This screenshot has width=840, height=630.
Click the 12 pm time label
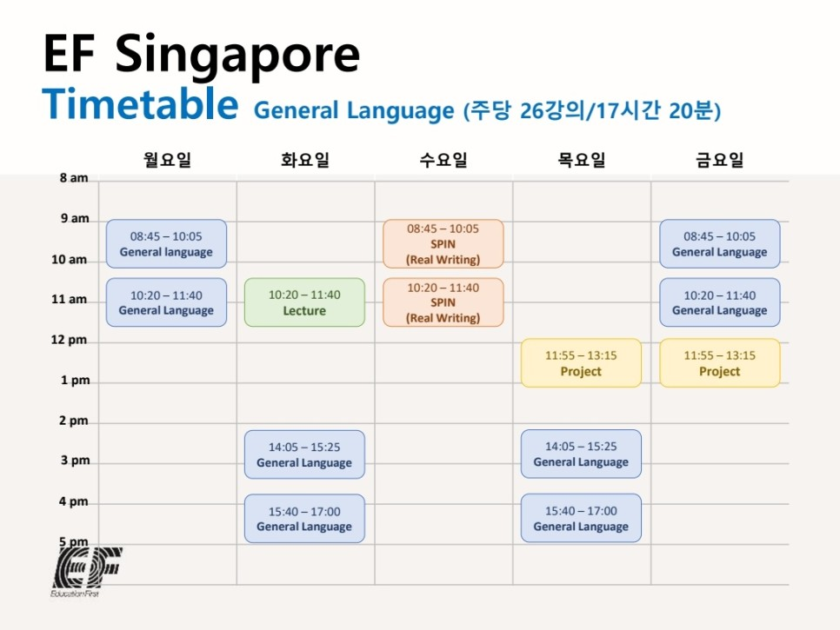tap(69, 340)
